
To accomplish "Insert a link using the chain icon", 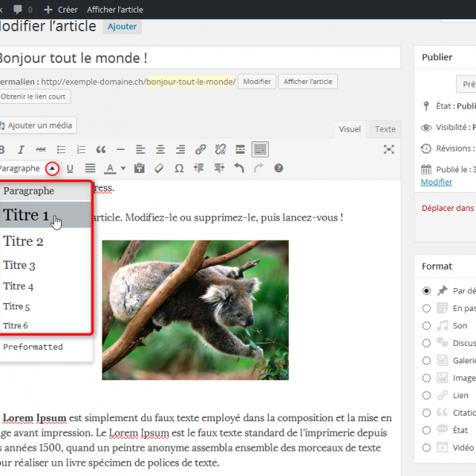I will (201, 149).
